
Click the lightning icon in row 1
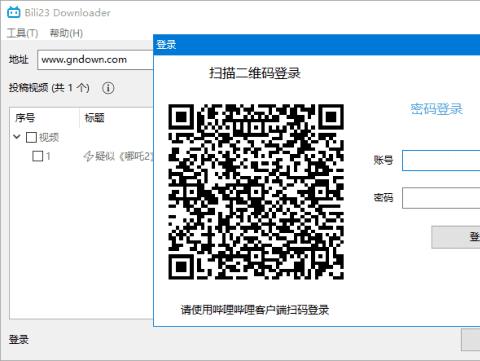pos(88,156)
